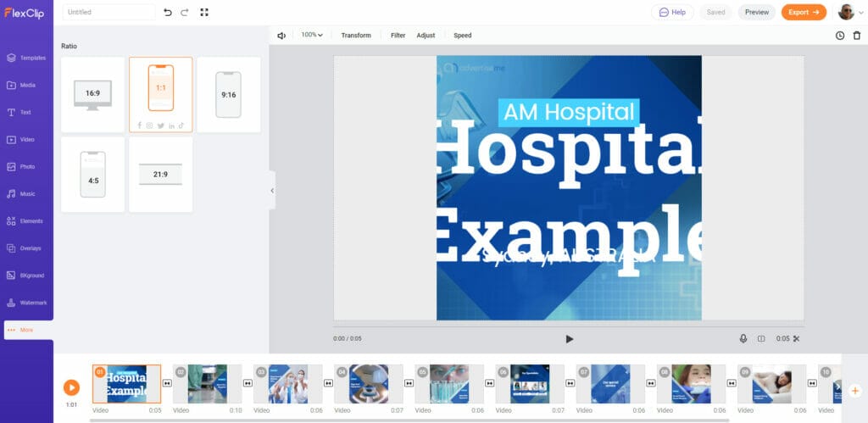Click the redo arrow icon
This screenshot has height=423, width=868.
185,12
